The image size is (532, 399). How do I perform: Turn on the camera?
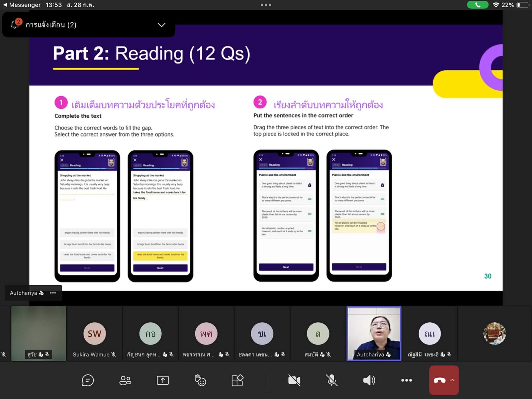(x=294, y=380)
